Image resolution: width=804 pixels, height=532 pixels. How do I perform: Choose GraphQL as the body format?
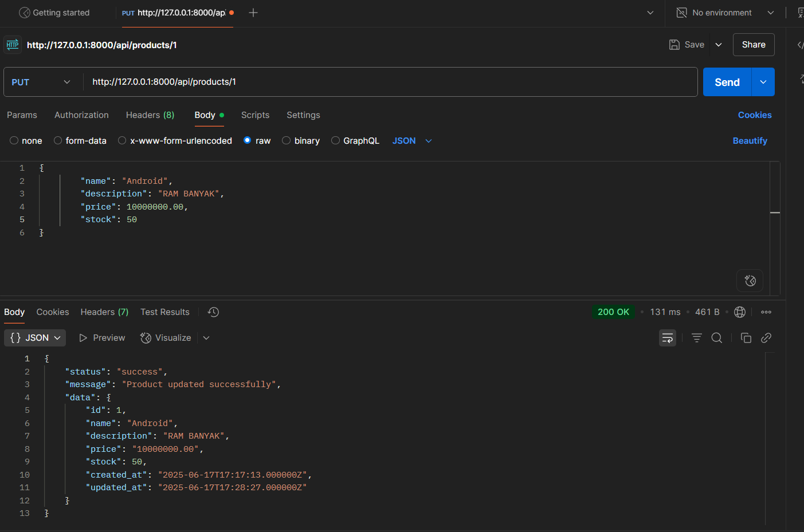(355, 140)
